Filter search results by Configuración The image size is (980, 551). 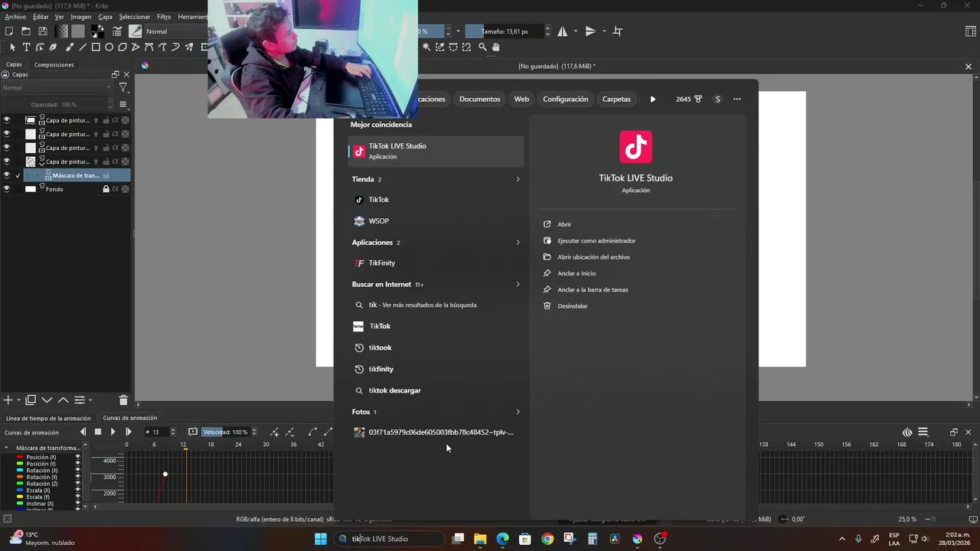565,99
